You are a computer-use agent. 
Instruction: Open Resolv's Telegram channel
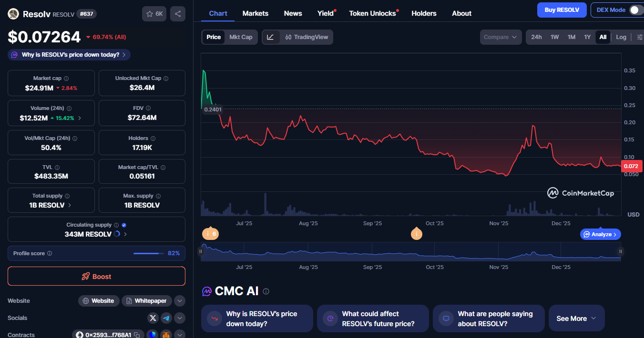click(x=166, y=318)
